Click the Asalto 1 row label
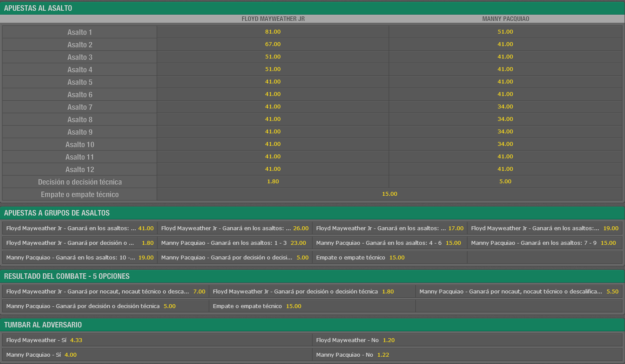Screen dimensions: 625x364 80,32
